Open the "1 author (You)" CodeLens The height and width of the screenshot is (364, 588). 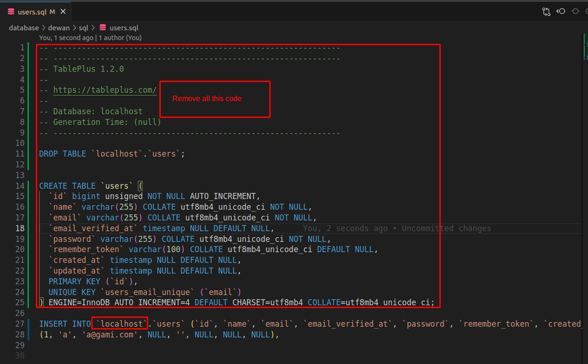(120, 38)
